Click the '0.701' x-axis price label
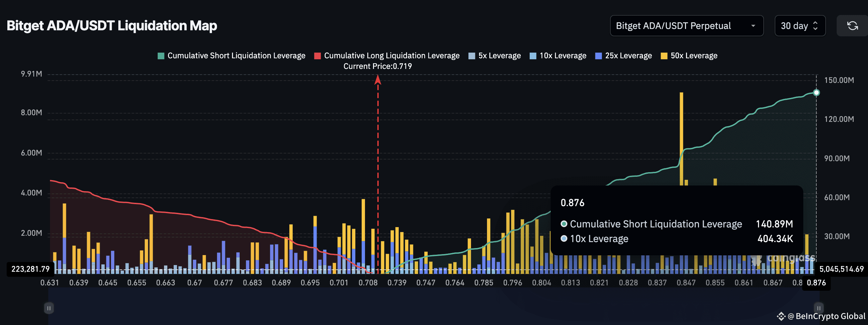This screenshot has height=325, width=868. pos(339,283)
